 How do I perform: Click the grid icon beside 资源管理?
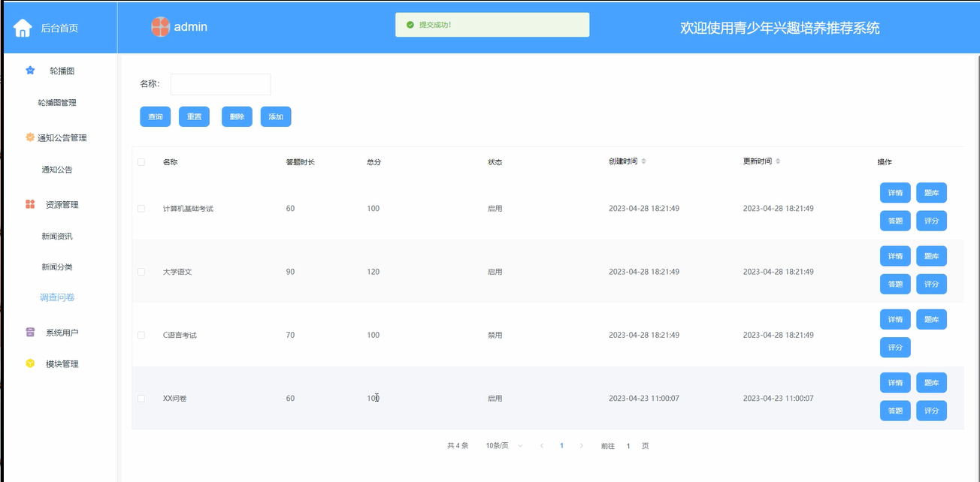[x=30, y=204]
